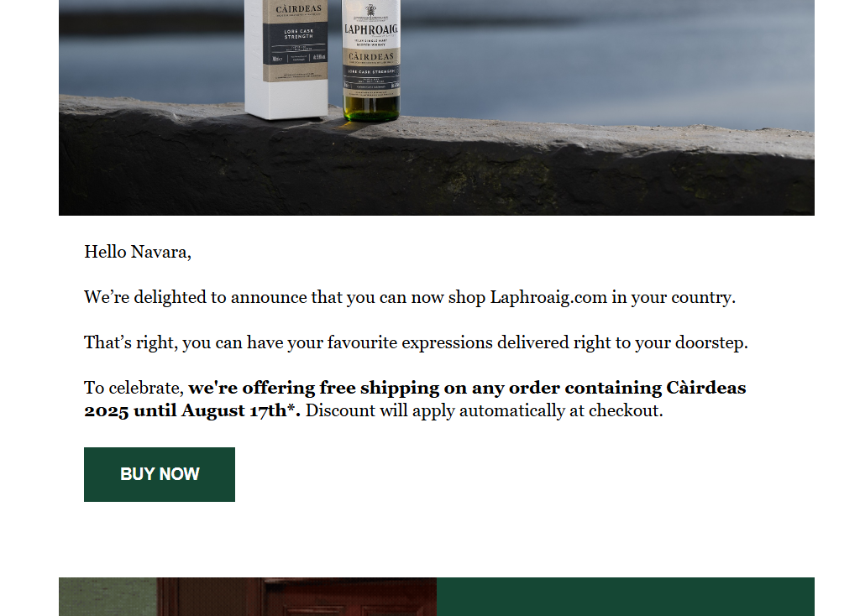
Task: Click the bold 'free shipping' phrase
Action: (380, 388)
